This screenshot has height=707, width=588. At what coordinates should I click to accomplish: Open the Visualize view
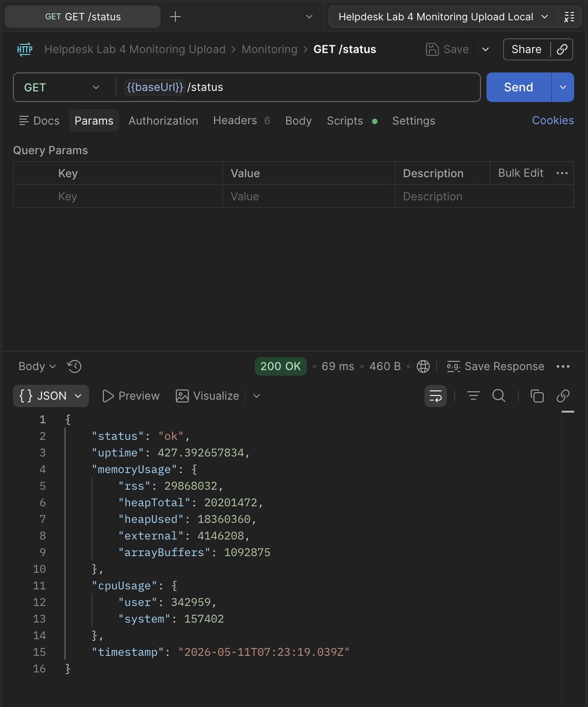(207, 396)
